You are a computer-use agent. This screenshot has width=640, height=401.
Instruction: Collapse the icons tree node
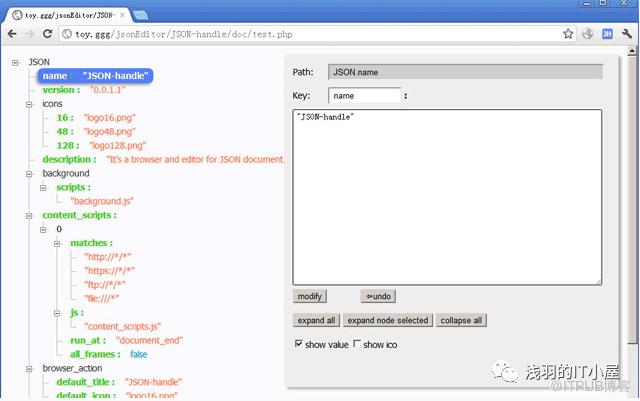30,104
